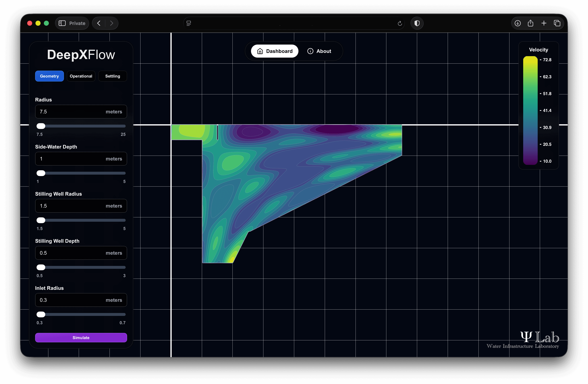Image resolution: width=588 pixels, height=384 pixels.
Task: Click the Radius input field
Action: pyautogui.click(x=81, y=112)
